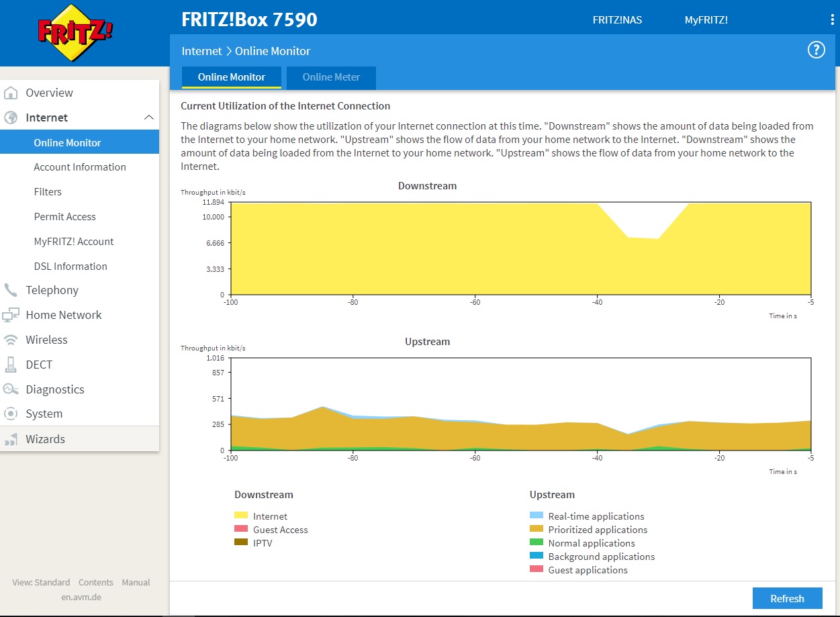Click the Online Monitor breadcrumb text
This screenshot has width=840, height=617.
coord(273,51)
